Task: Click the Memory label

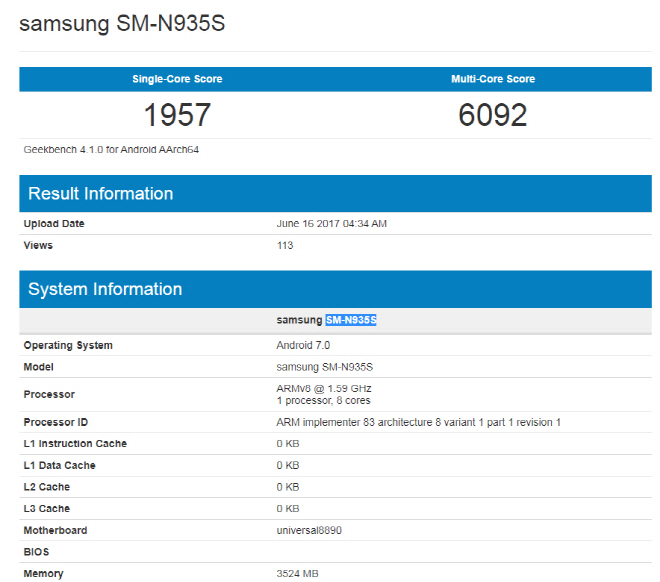Action: 44,574
